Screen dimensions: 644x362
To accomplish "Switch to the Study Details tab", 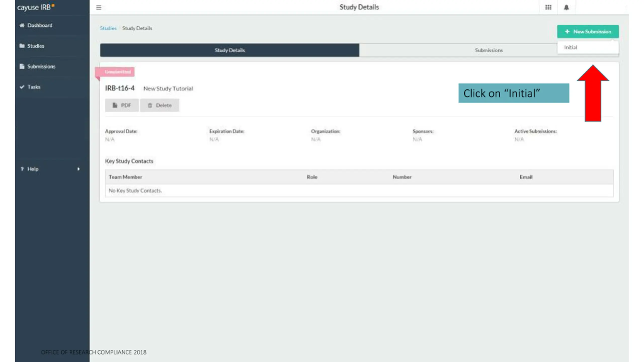I will [229, 50].
